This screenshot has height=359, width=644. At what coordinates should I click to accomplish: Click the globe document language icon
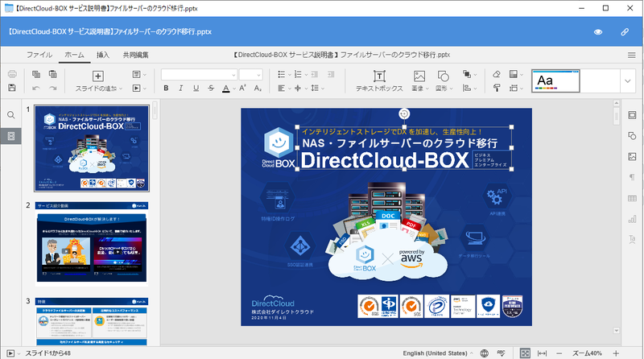(485, 353)
